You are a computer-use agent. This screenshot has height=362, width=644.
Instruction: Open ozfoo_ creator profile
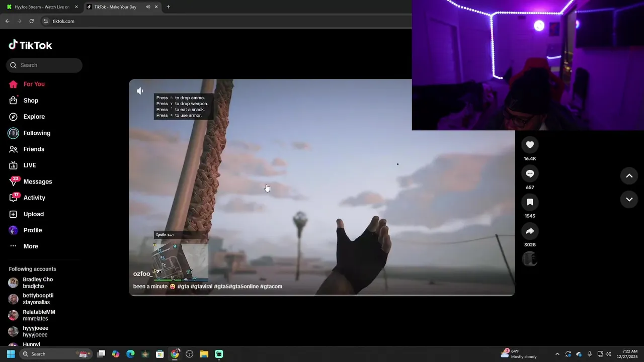click(142, 274)
